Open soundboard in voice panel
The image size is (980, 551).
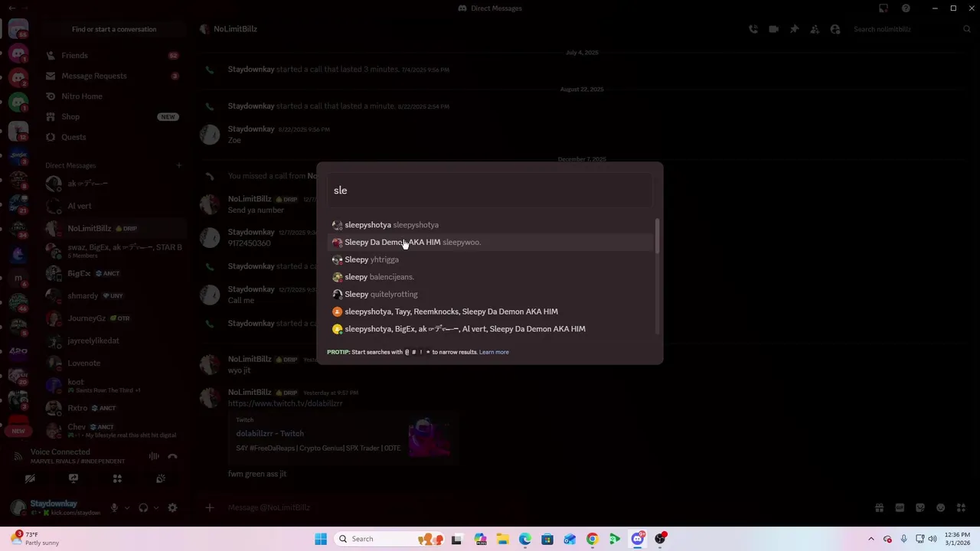(x=161, y=478)
